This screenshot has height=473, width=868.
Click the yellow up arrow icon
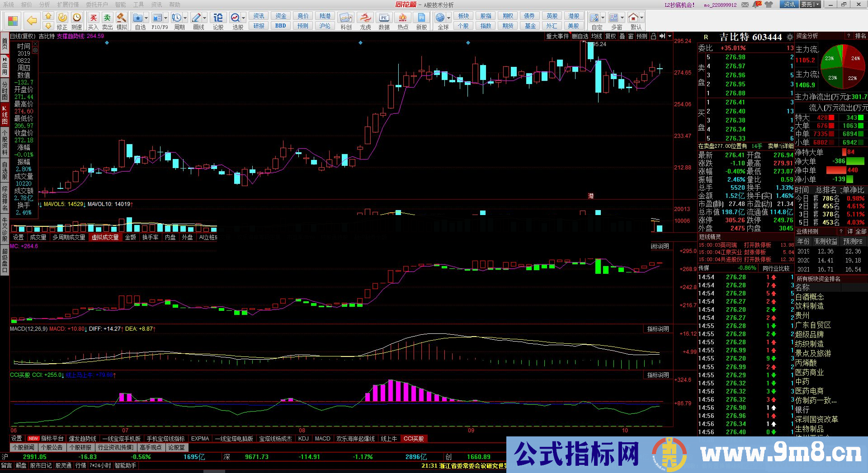click(x=48, y=16)
